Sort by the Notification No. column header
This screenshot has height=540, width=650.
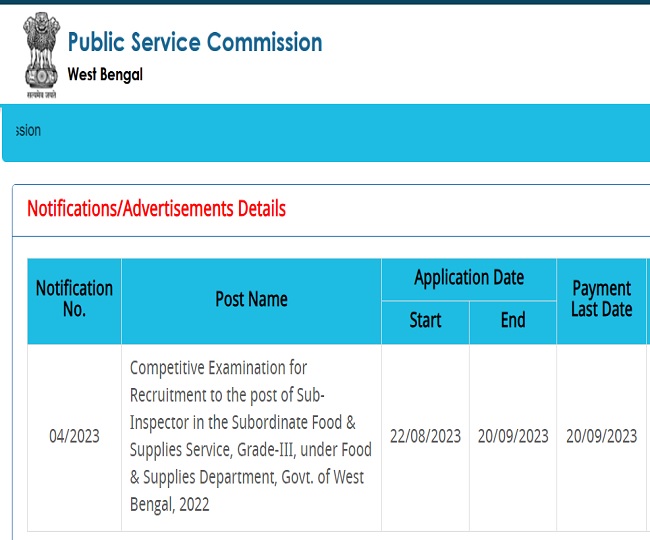pyautogui.click(x=74, y=299)
